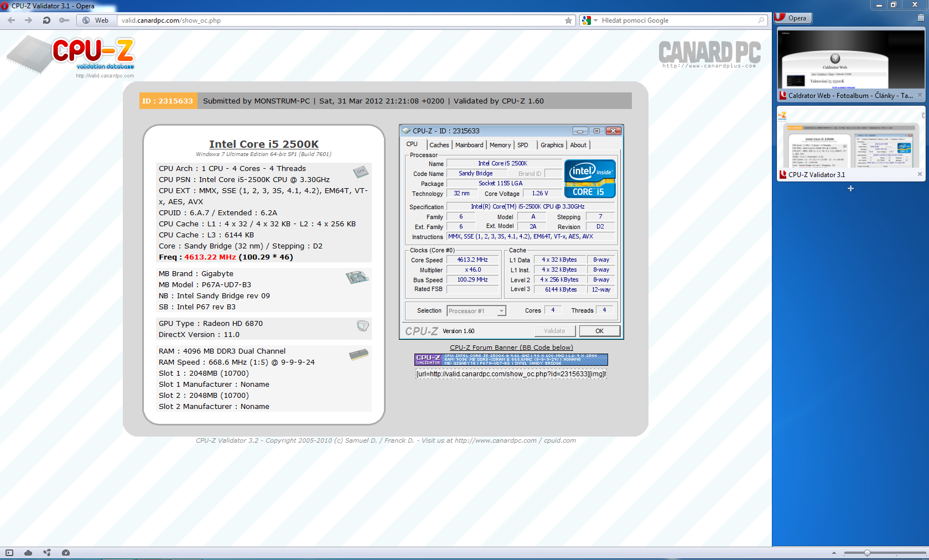Click the CPU-Z validation database logo

click(x=71, y=55)
